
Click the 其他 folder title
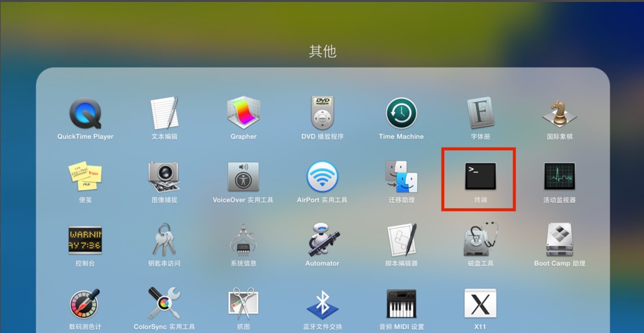click(x=322, y=52)
